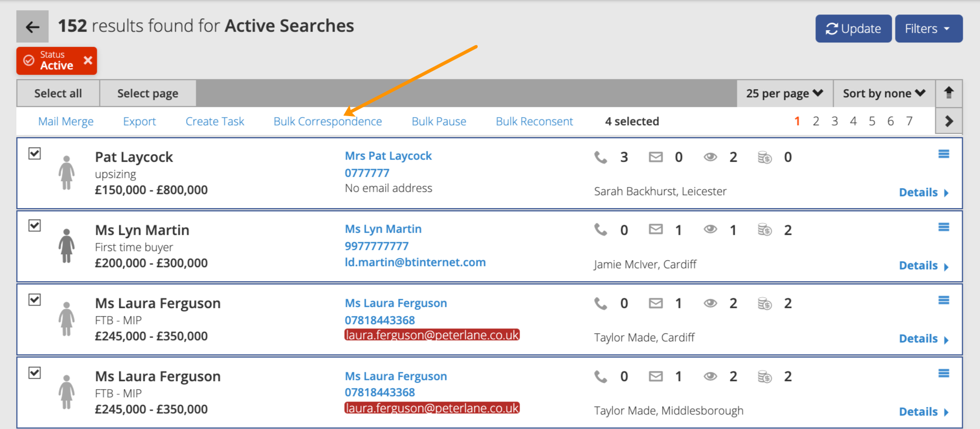
Task: Go to results page 2
Action: pyautogui.click(x=816, y=121)
